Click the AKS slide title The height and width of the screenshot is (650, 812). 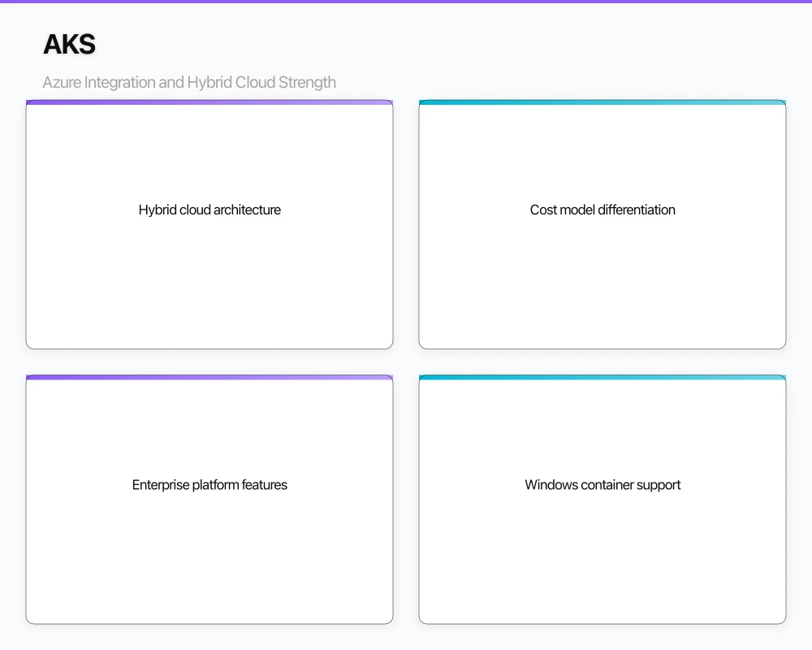click(69, 45)
